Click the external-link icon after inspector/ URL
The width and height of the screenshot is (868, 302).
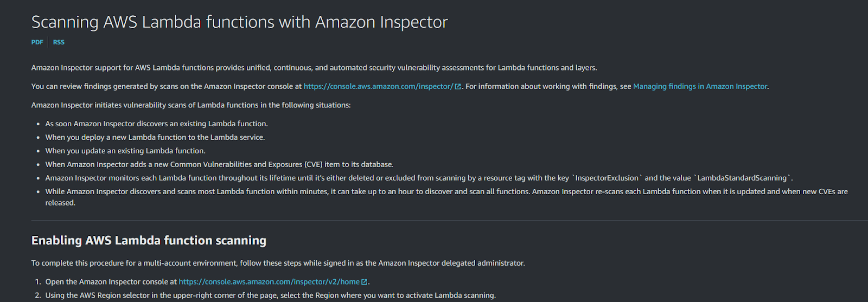(458, 87)
